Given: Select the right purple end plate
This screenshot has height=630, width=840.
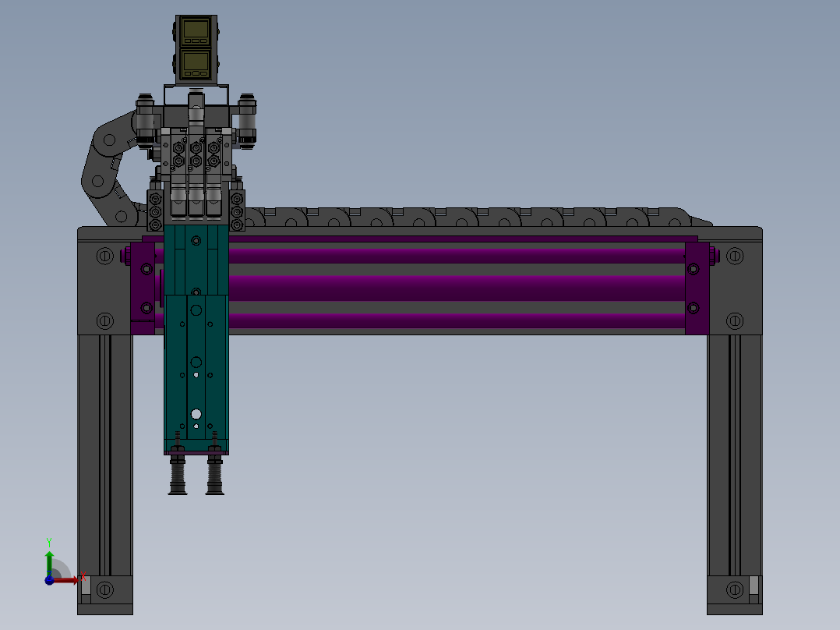Looking at the screenshot, I should 697,288.
